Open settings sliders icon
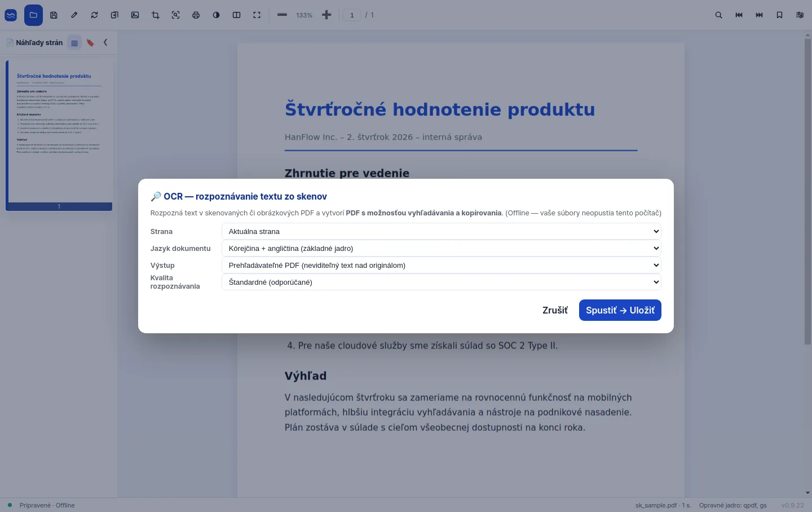Viewport: 812px width, 512px height. [800, 15]
